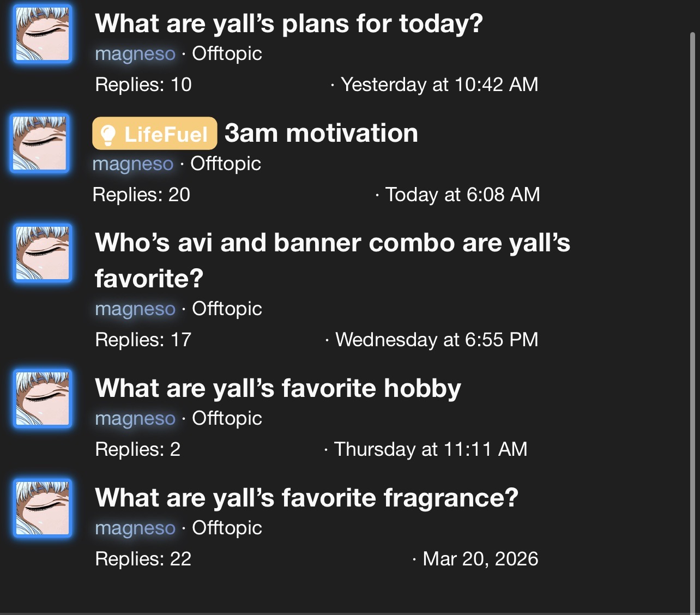Screen dimensions: 700x615
Task: Click "Wednesday at 6:55 PM" timestamp
Action: tap(436, 340)
